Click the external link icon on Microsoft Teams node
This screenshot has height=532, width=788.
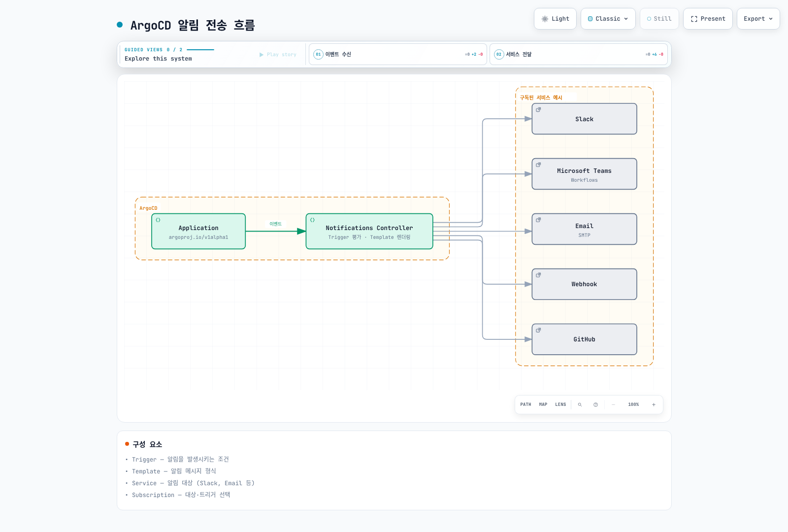click(x=538, y=165)
